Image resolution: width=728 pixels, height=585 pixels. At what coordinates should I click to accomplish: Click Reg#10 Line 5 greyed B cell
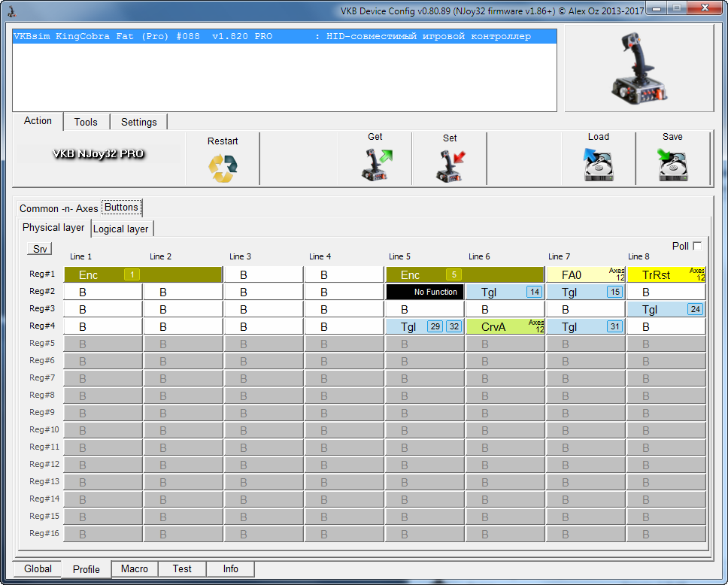pos(425,430)
